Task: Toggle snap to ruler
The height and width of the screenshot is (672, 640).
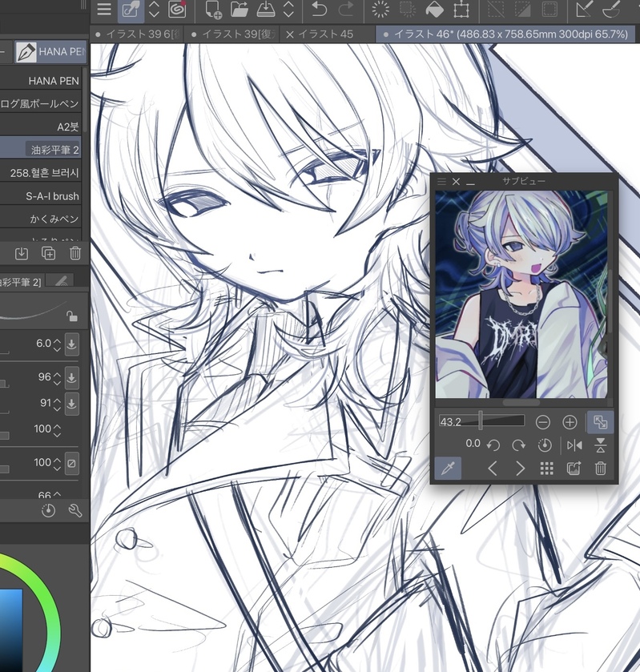Action: coord(584,9)
